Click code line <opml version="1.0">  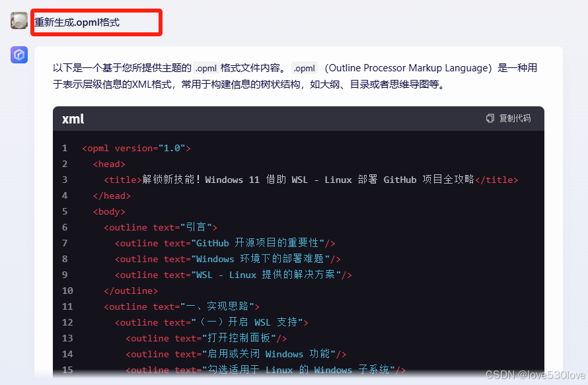click(137, 148)
